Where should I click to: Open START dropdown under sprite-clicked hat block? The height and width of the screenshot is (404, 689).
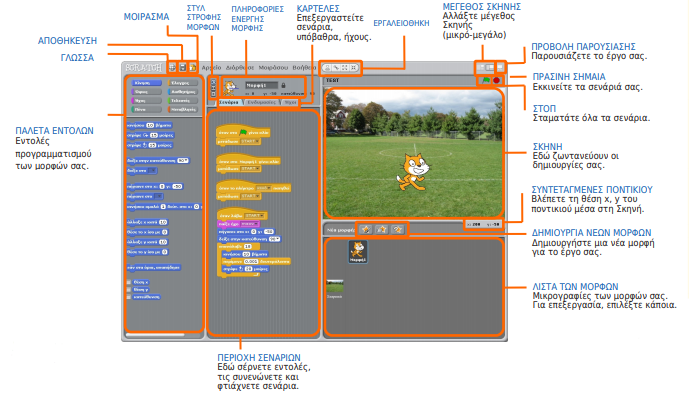coord(250,169)
